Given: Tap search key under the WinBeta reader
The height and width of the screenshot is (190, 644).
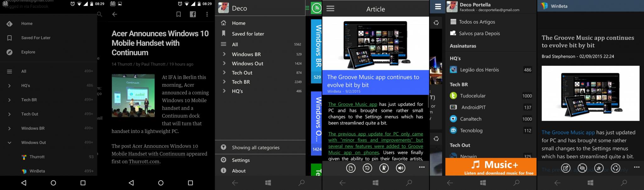Looking at the screenshot, I should point(624,183).
